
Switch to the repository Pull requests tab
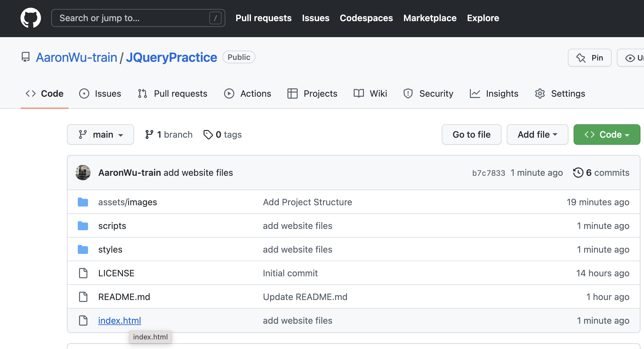tap(173, 93)
